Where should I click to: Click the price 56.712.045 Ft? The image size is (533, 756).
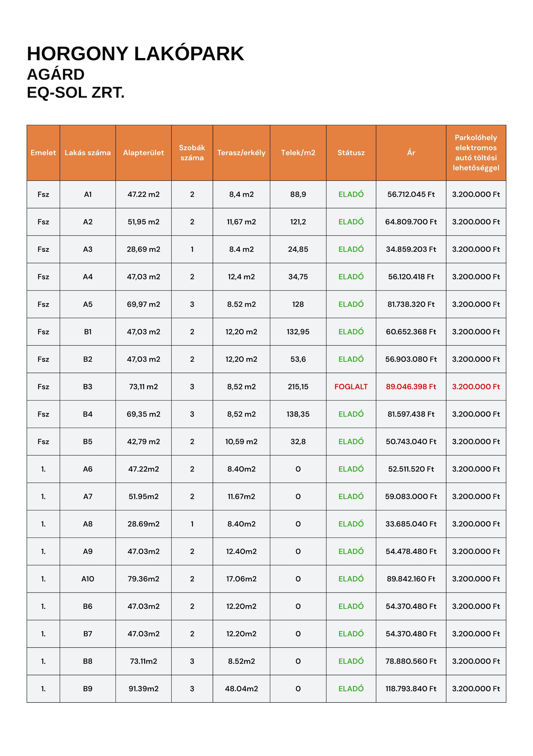(411, 194)
